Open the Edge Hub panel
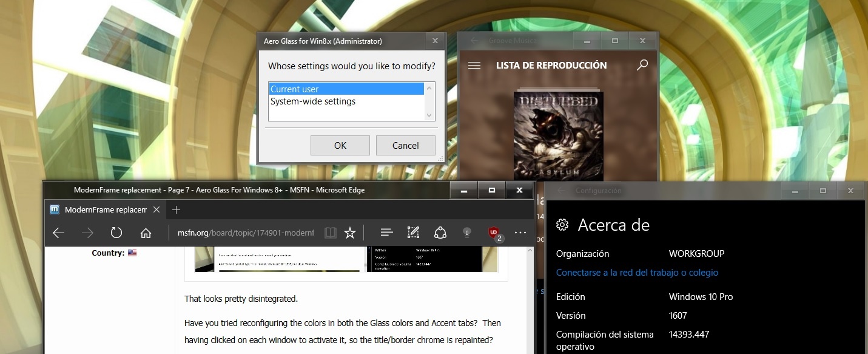The image size is (868, 354). [x=386, y=233]
